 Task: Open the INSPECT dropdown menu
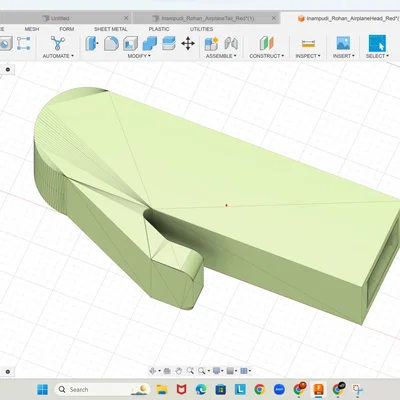(x=308, y=56)
